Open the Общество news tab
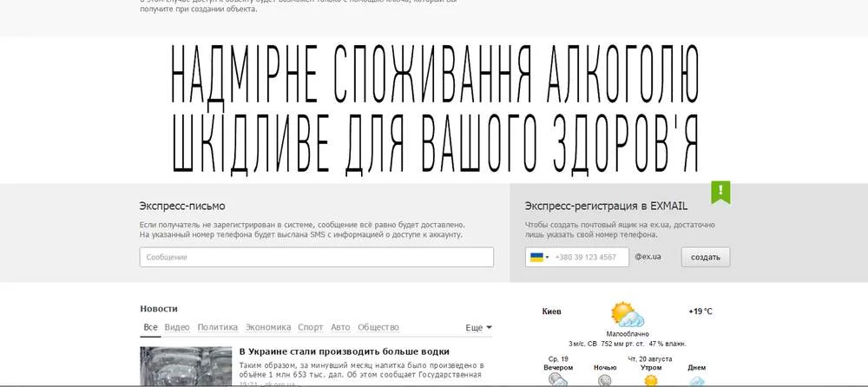The image size is (868, 387). (378, 327)
